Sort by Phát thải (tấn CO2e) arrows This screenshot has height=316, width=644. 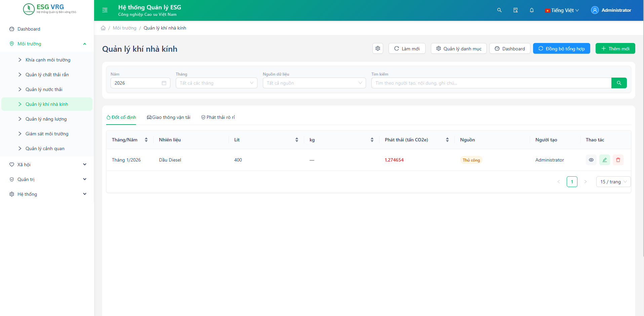[447, 140]
